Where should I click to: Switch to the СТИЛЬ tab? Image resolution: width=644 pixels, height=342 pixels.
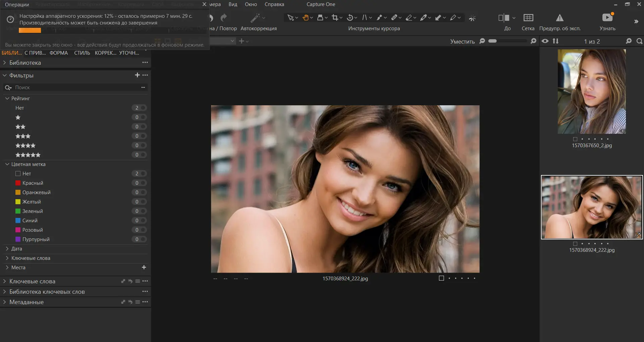[x=82, y=53]
